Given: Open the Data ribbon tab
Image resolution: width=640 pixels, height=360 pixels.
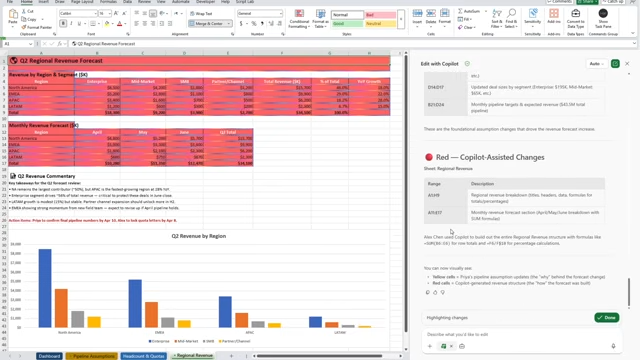Looking at the screenshot, I should tap(127, 2).
